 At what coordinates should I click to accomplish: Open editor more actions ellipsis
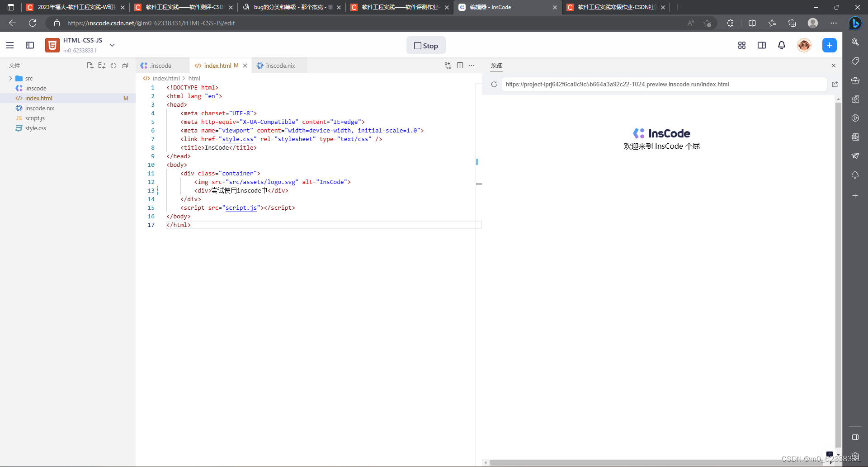pyautogui.click(x=472, y=66)
